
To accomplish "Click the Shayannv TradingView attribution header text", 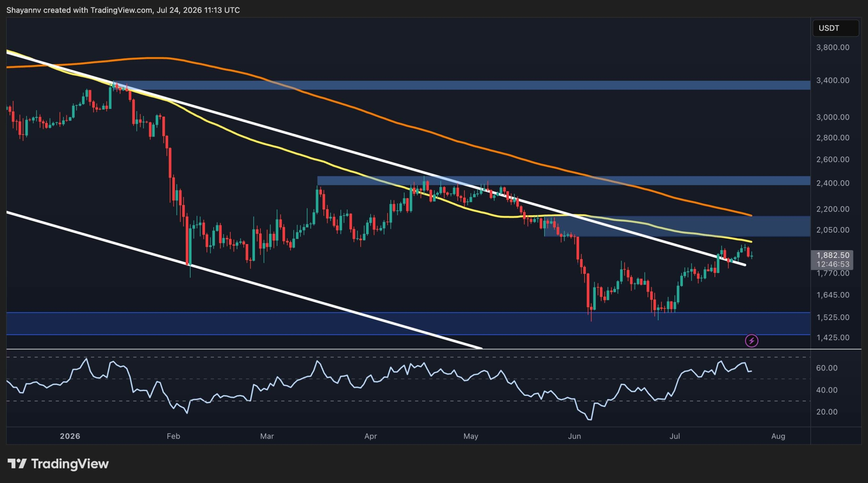I will 123,10.
